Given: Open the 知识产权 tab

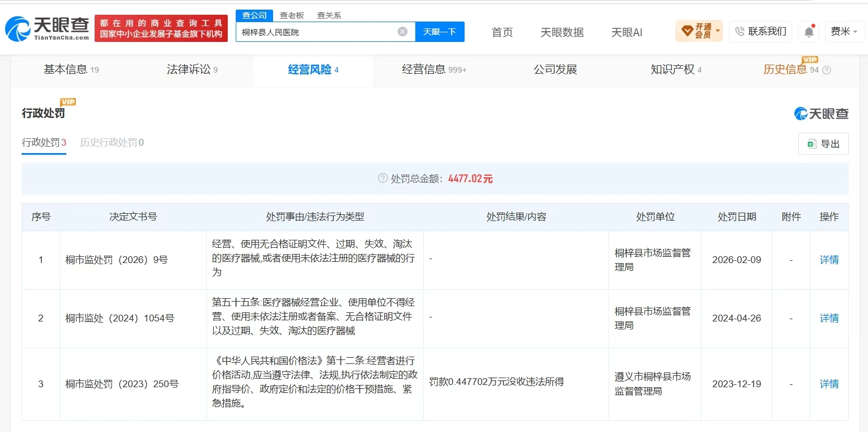Looking at the screenshot, I should [x=676, y=70].
